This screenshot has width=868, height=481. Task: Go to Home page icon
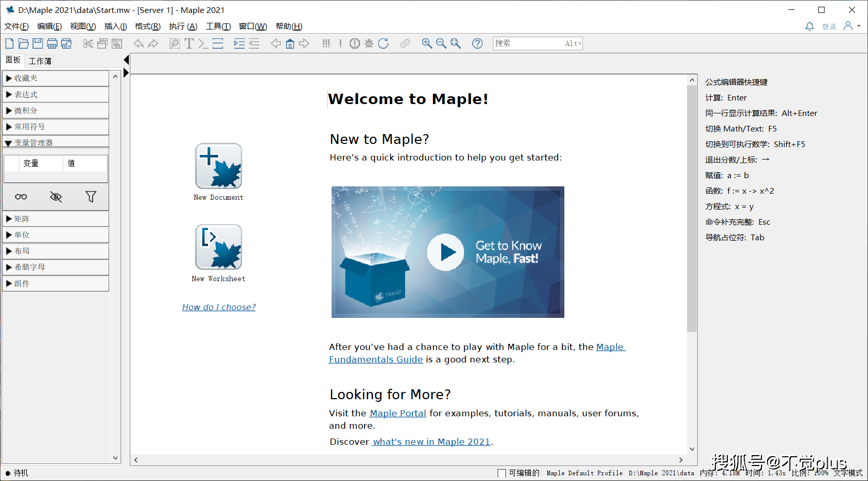tap(290, 43)
